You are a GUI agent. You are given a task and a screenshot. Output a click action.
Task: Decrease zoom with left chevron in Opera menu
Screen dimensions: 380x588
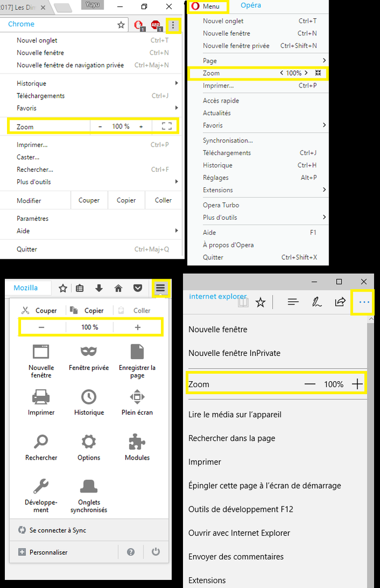281,73
